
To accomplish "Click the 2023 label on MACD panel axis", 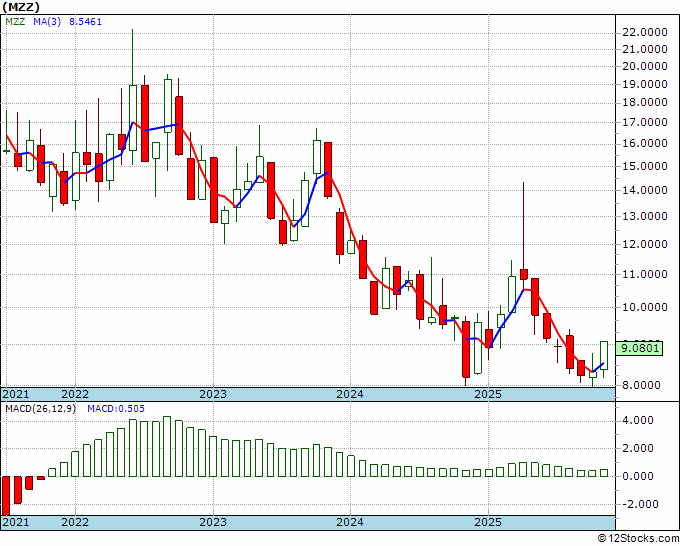I will point(213,522).
